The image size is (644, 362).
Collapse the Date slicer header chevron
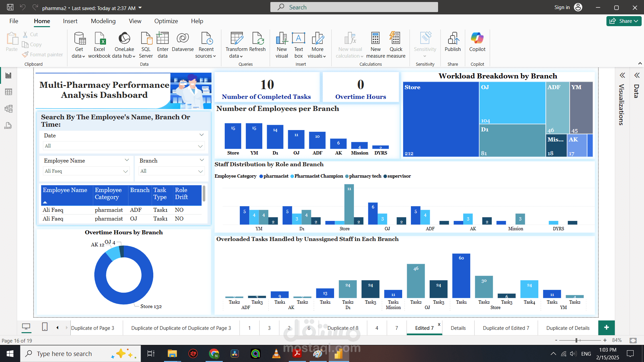[202, 135]
